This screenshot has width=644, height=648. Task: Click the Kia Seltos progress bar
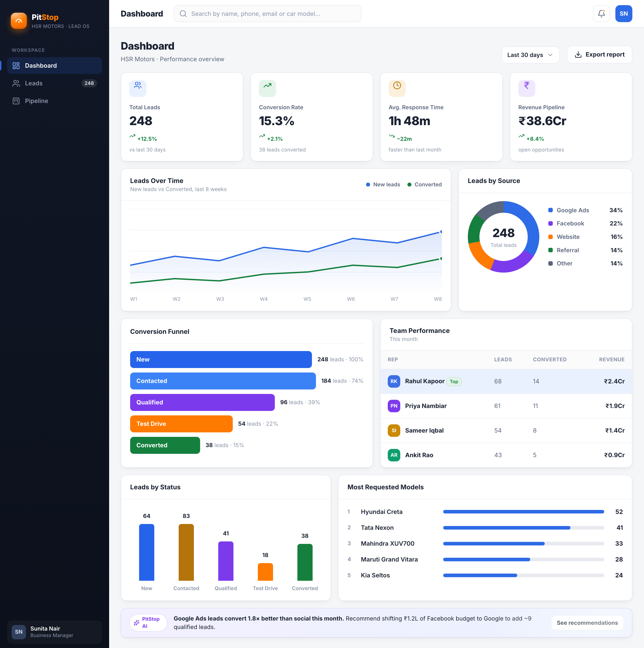point(523,575)
